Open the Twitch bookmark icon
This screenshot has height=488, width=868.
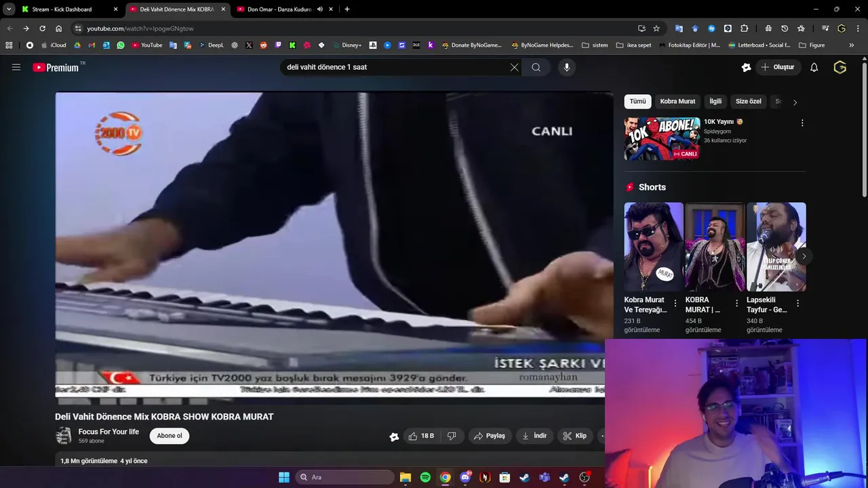point(278,45)
